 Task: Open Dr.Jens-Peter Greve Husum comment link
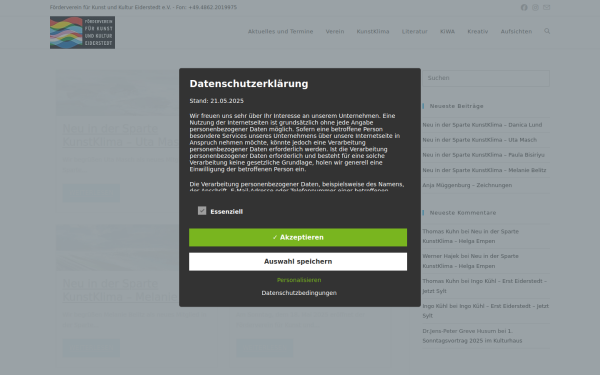(459, 331)
